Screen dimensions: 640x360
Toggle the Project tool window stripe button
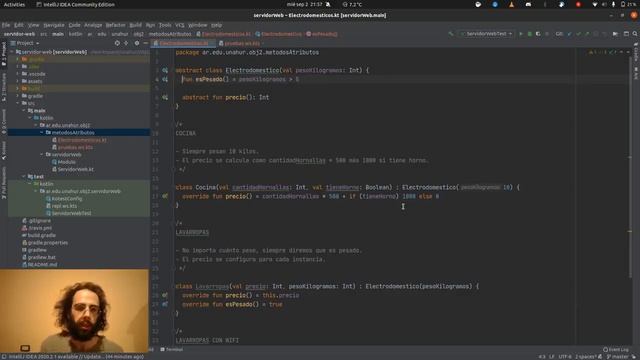(4, 54)
